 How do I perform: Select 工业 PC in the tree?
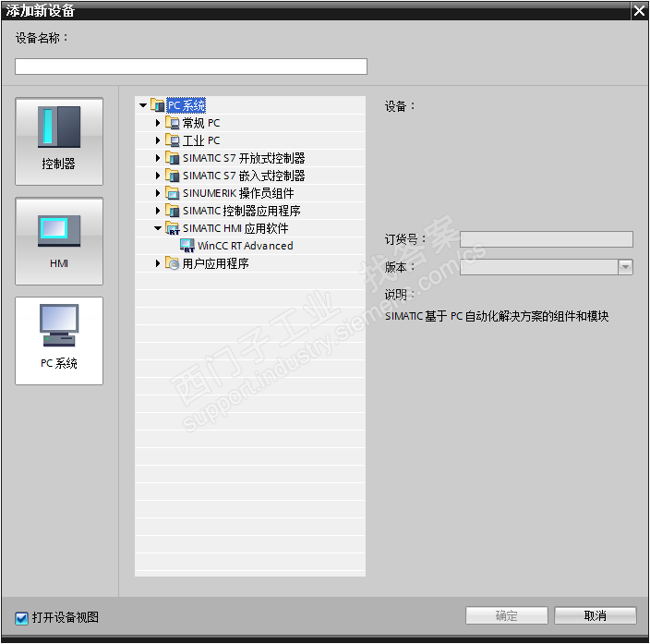201,140
